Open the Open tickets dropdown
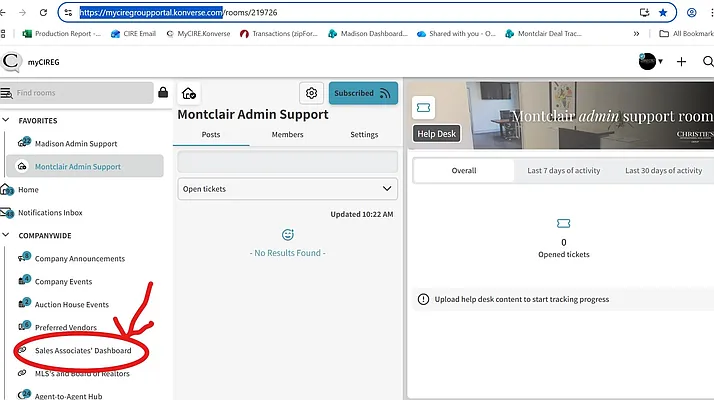 pyautogui.click(x=287, y=188)
